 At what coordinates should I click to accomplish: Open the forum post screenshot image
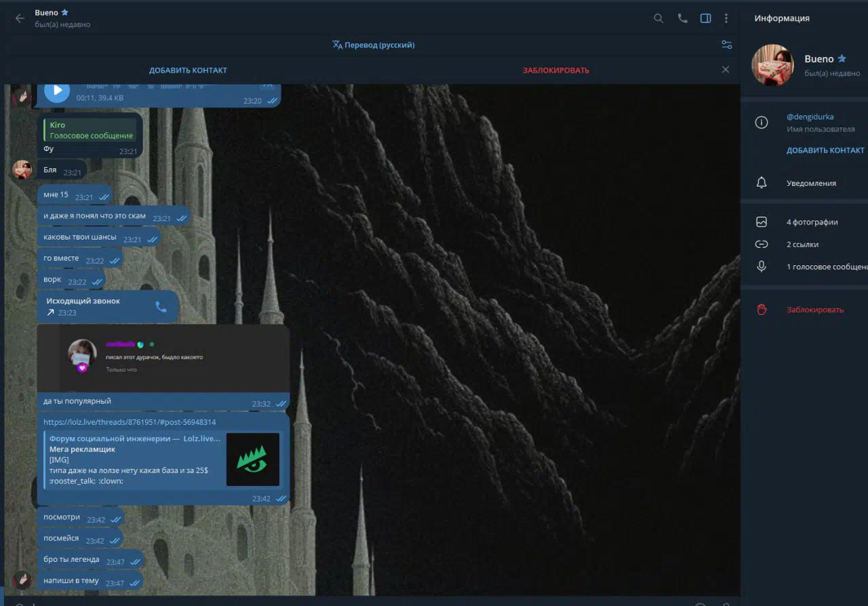point(163,358)
